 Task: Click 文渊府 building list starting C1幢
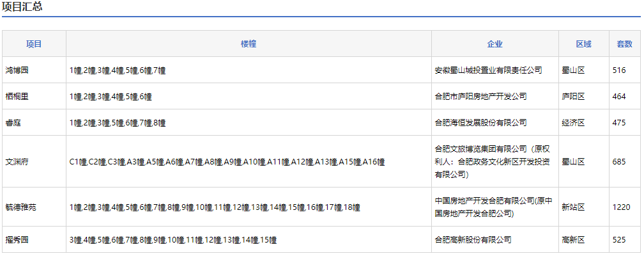(x=227, y=162)
